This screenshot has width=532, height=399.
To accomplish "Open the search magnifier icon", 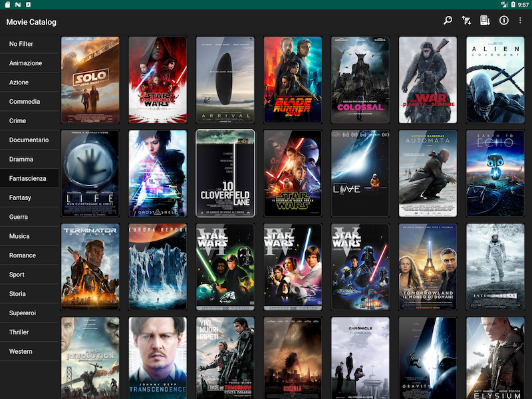I will click(448, 21).
